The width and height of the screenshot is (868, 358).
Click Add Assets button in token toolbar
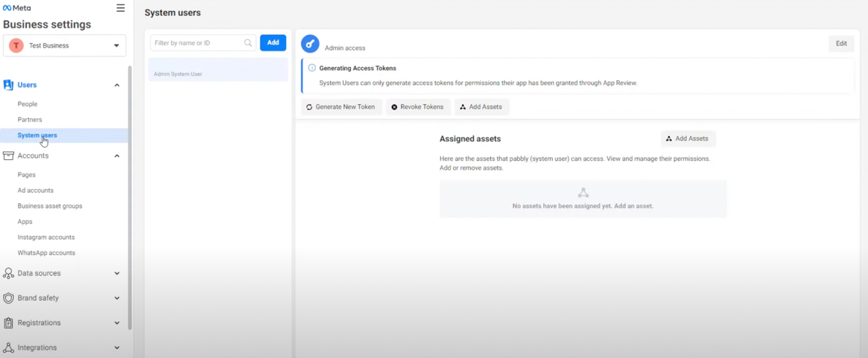pyautogui.click(x=481, y=106)
